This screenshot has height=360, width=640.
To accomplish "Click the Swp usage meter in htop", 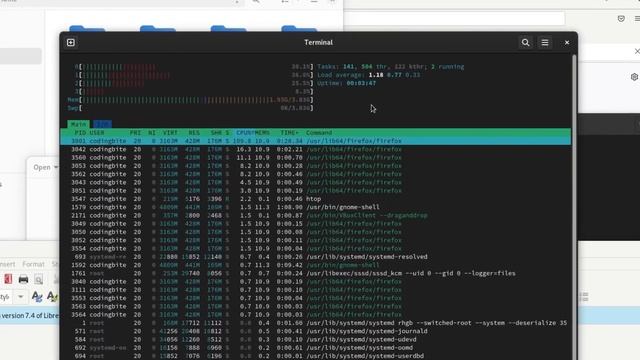I will tap(190, 108).
